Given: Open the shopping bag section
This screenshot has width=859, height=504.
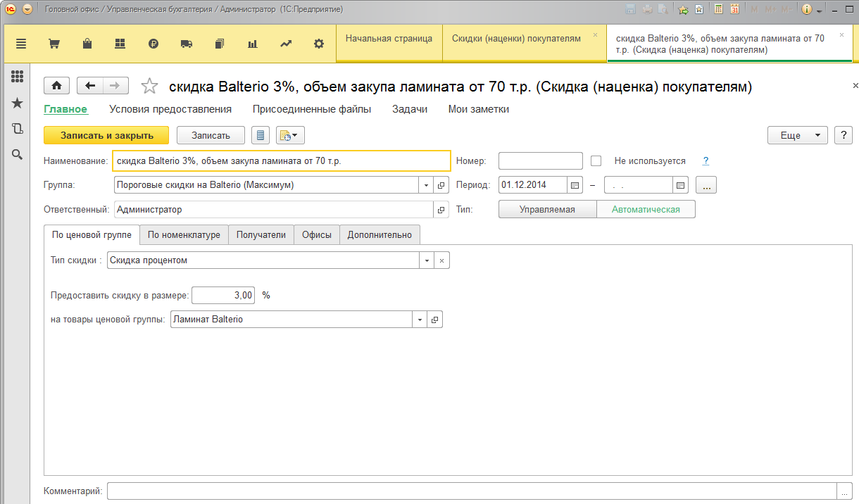Looking at the screenshot, I should pos(87,44).
